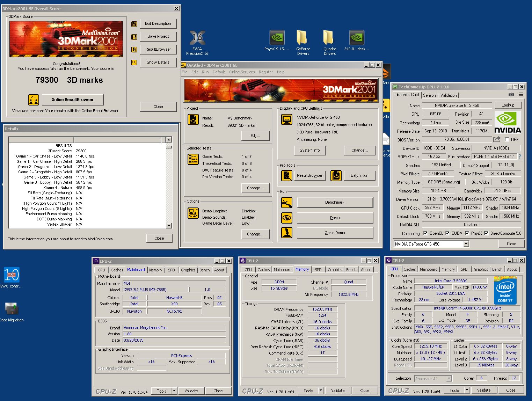Select Bench tab in Mainboard CPU-Z window
This screenshot has width=532, height=401.
click(205, 270)
